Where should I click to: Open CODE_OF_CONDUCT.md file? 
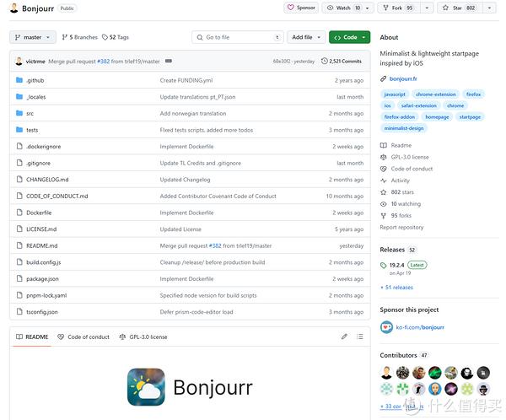pyautogui.click(x=57, y=196)
